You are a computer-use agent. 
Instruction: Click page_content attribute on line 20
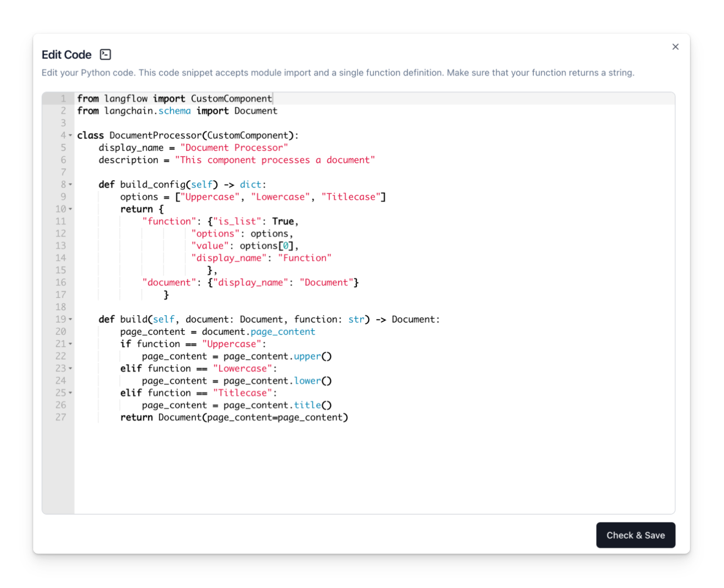tap(283, 332)
